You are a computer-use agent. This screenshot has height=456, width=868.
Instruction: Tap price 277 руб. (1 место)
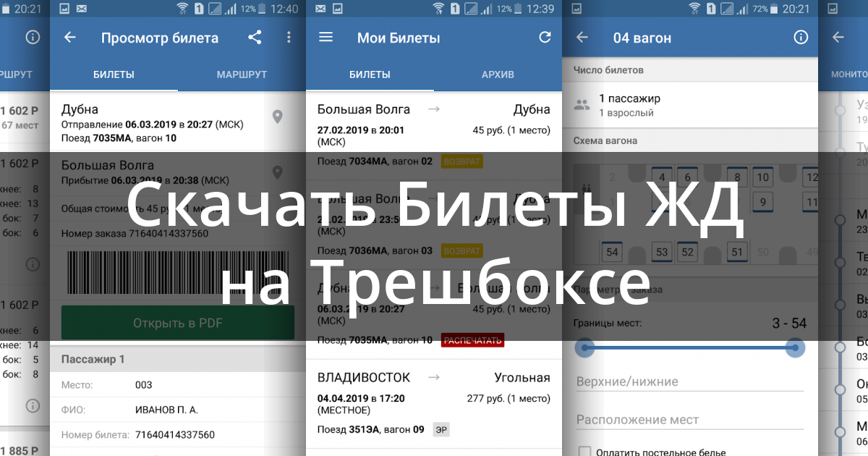tap(509, 398)
